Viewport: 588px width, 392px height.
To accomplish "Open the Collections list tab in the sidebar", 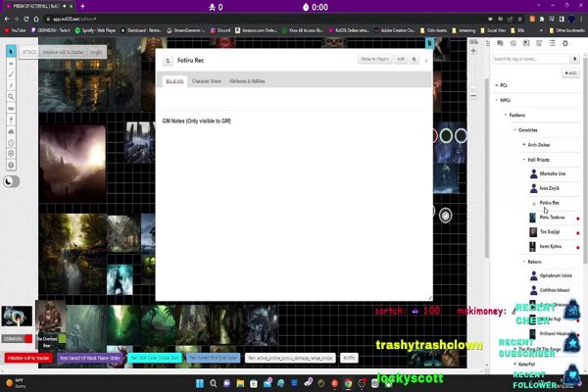I will pyautogui.click(x=552, y=43).
